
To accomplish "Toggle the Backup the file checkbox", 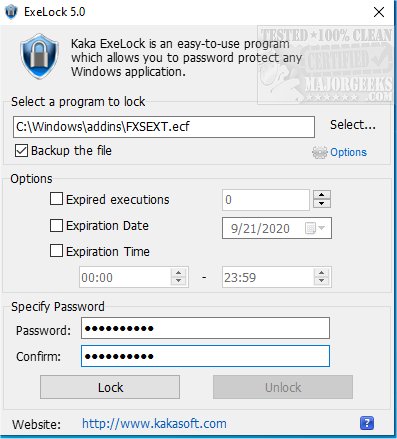I will (21, 150).
